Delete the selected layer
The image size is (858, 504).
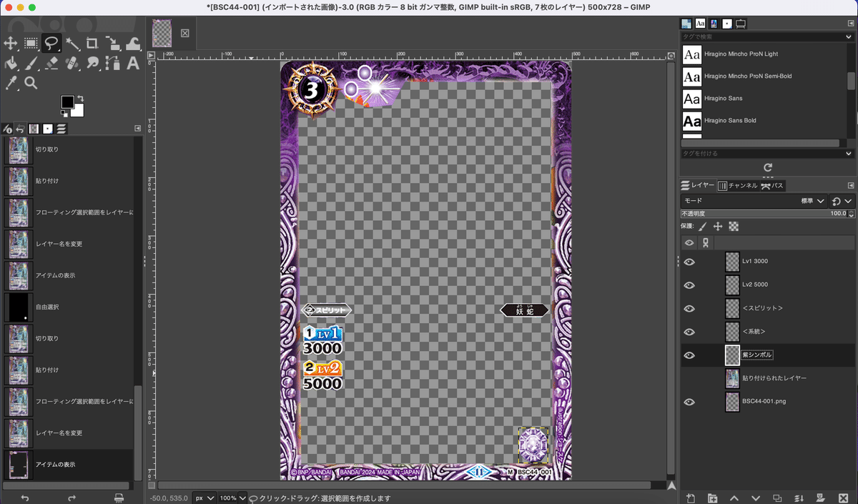coord(843,498)
